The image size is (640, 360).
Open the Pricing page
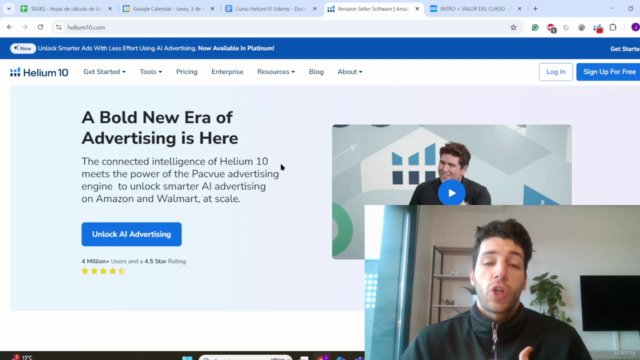click(187, 72)
